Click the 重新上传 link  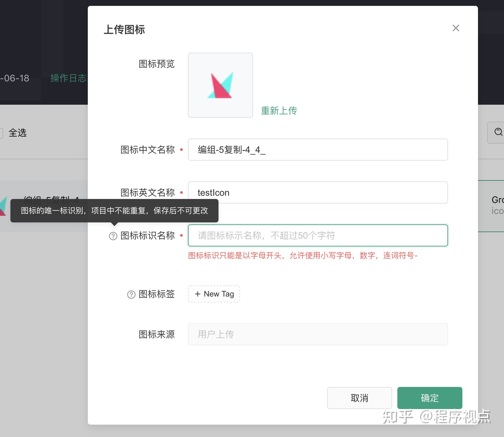[279, 111]
